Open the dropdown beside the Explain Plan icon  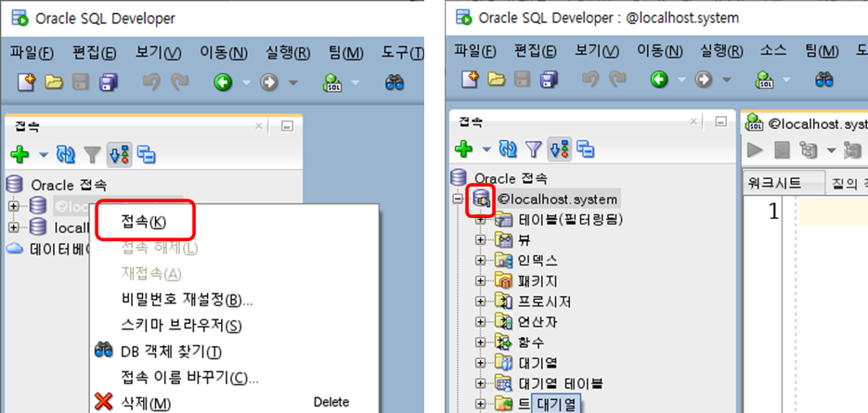point(831,150)
